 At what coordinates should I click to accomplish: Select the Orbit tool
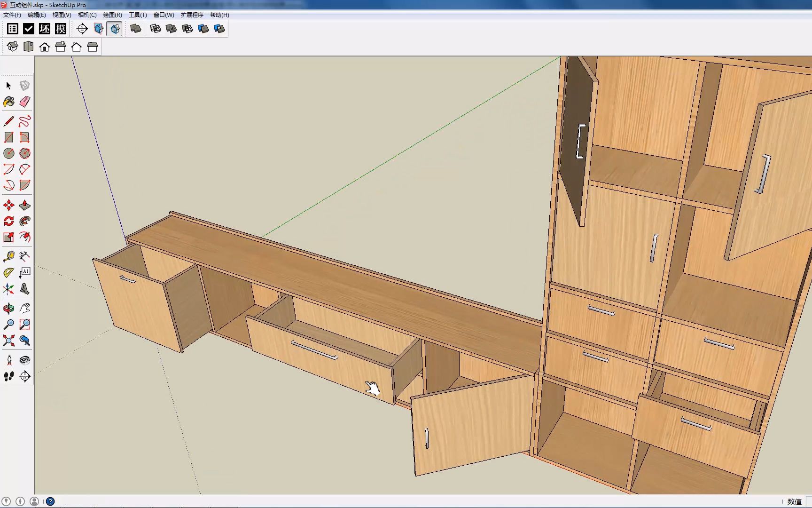click(x=8, y=309)
